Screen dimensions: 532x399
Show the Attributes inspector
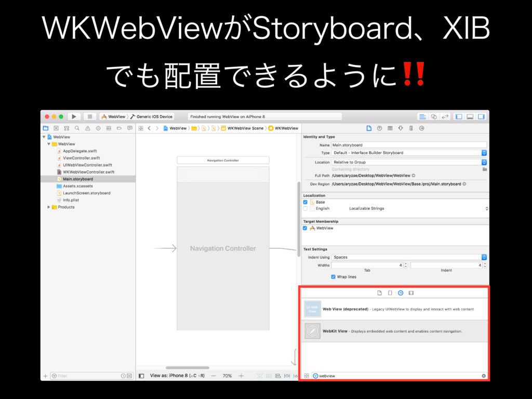click(401, 128)
